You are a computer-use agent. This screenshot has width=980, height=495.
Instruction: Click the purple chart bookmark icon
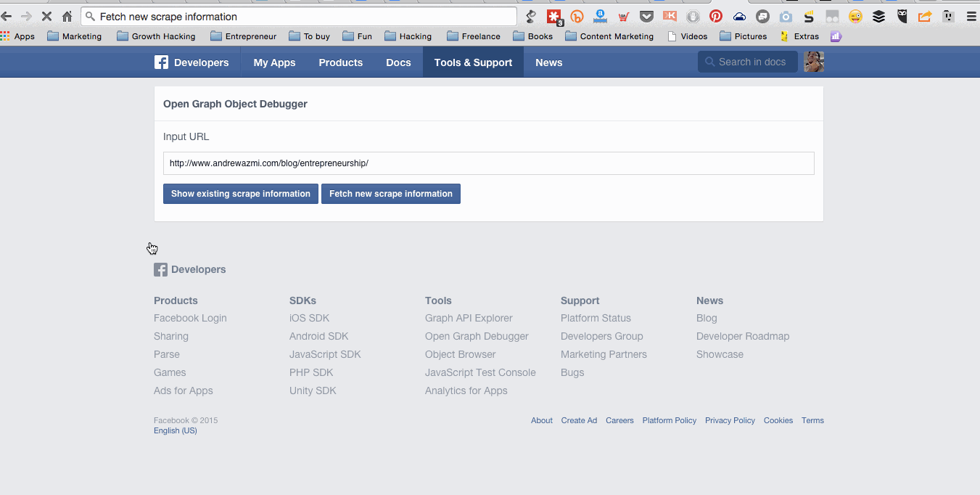[x=836, y=36]
